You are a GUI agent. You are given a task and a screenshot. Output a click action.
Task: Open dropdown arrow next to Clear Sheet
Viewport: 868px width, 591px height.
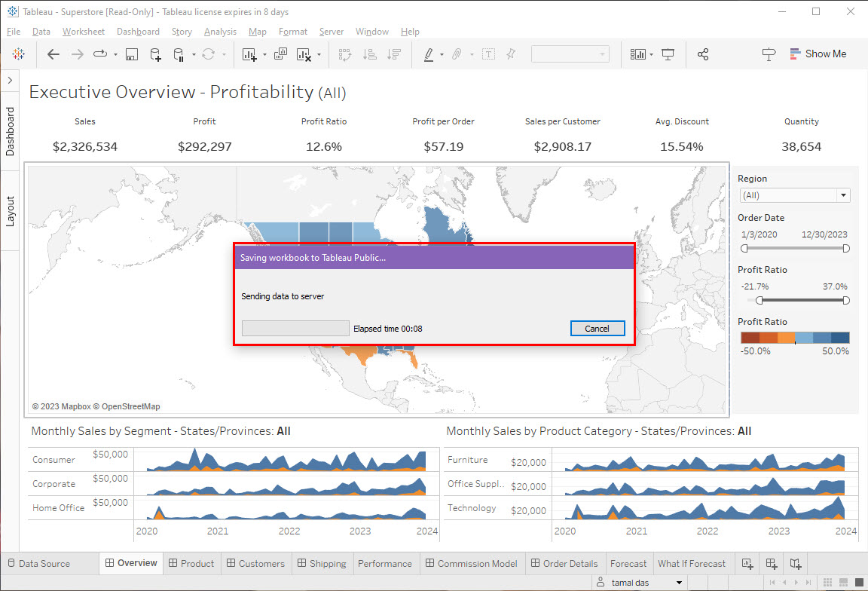click(319, 54)
